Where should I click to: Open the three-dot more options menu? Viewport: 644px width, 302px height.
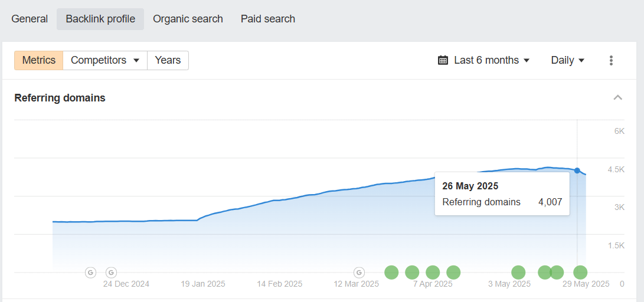point(611,60)
